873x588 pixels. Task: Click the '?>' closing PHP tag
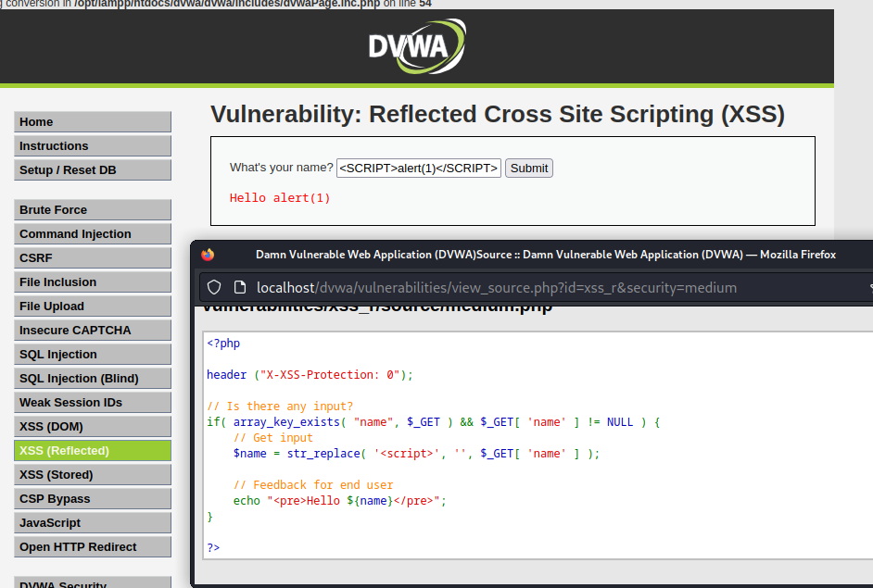[x=213, y=547]
